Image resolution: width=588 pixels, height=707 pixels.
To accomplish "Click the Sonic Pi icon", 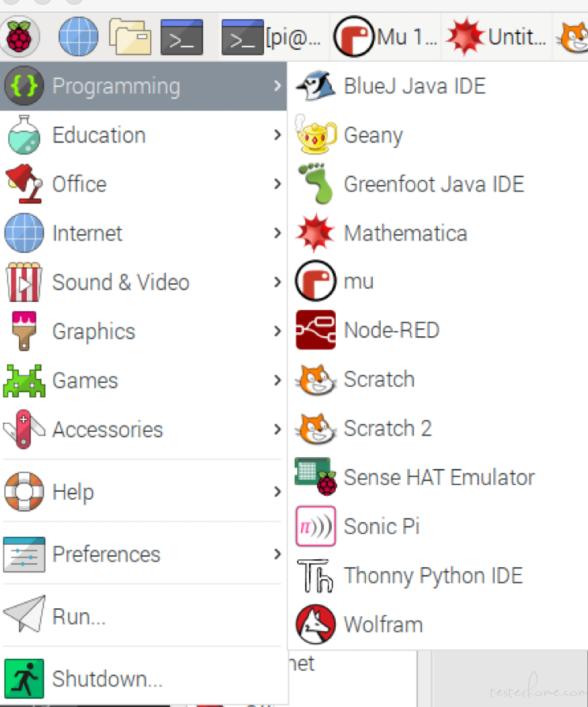I will point(315,526).
